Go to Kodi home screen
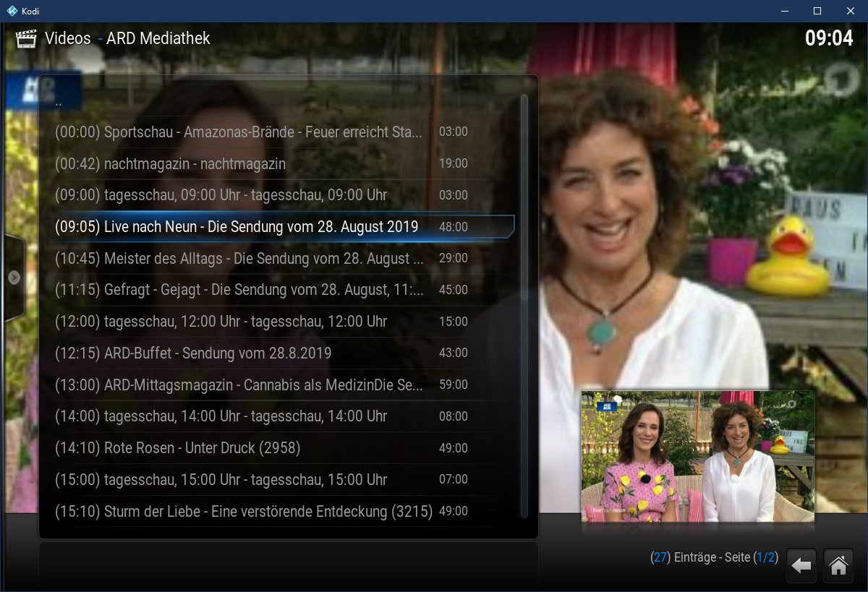 coord(838,566)
